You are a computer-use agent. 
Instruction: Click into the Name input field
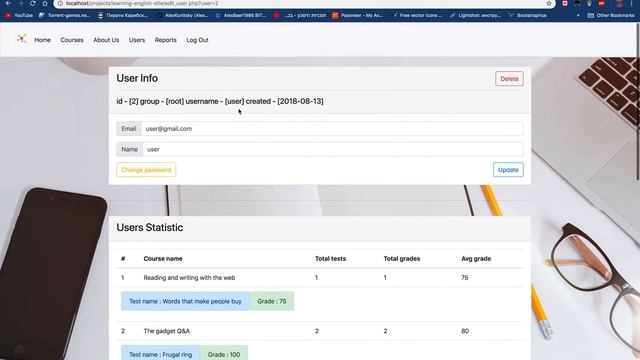333,149
